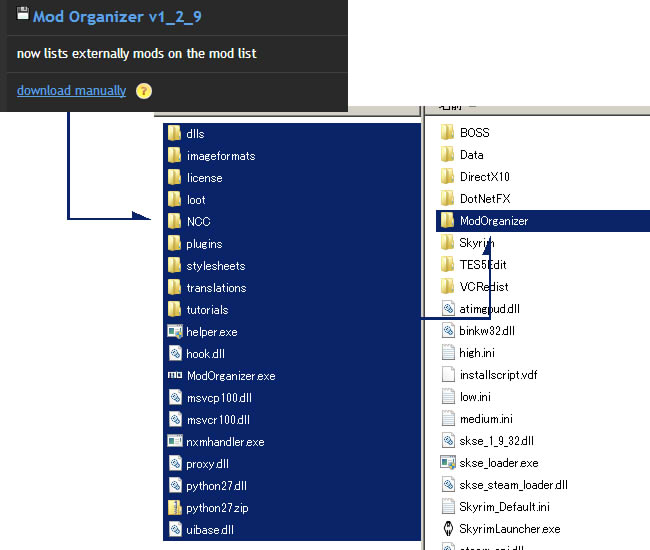Select the Skyrim_Default.ini file

pyautogui.click(x=496, y=506)
